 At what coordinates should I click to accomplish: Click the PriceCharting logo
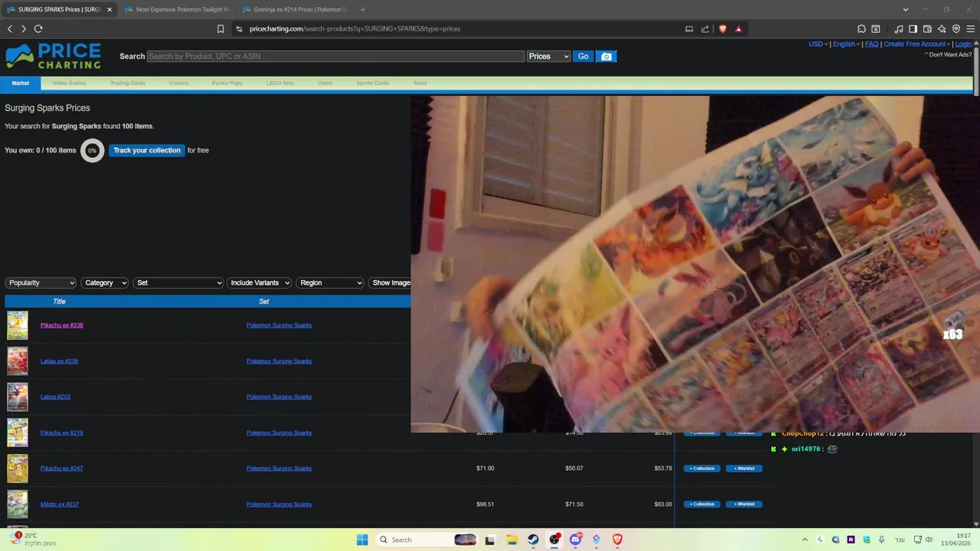tap(53, 56)
